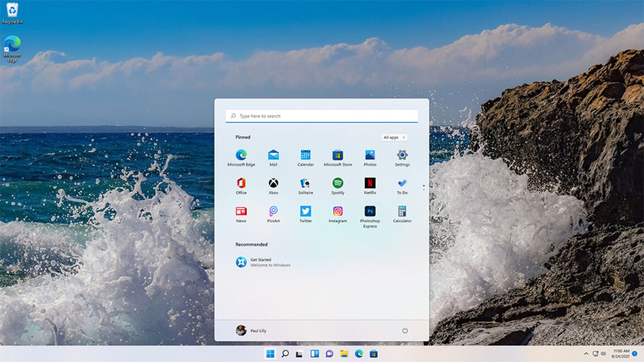Viewport: 644px width, 362px height.
Task: Open the notification count badge
Action: (635, 354)
